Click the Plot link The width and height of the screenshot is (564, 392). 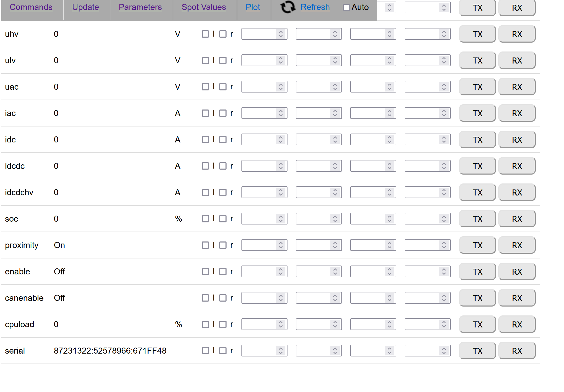253,7
